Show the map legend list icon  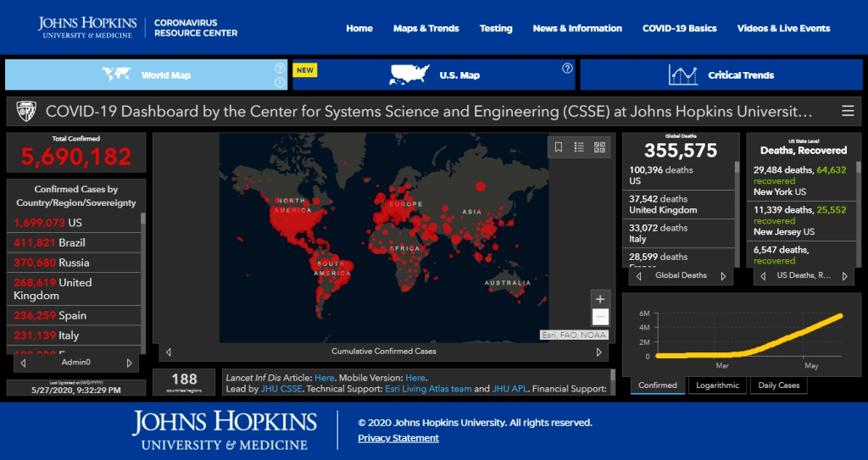pos(579,147)
